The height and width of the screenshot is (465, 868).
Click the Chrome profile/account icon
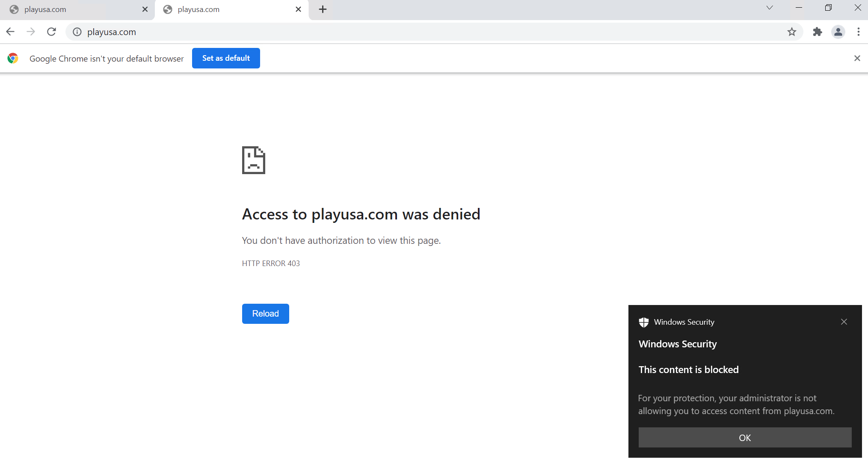(x=838, y=32)
